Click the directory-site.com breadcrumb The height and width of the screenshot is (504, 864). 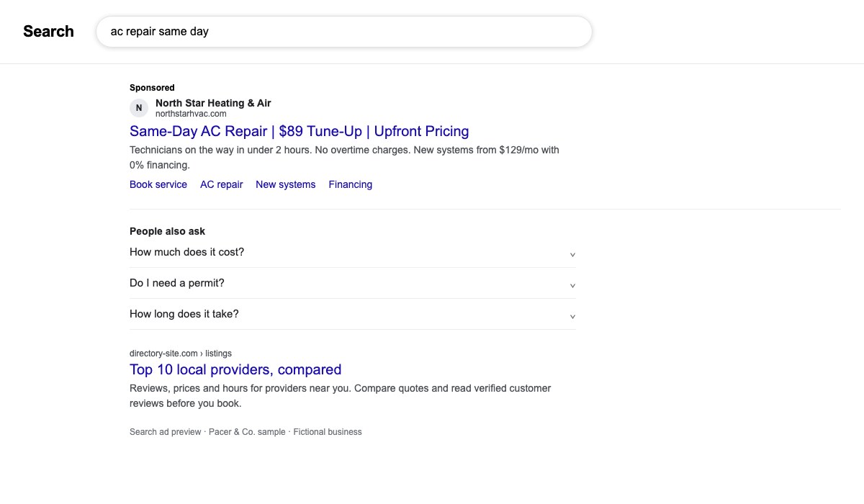181,354
